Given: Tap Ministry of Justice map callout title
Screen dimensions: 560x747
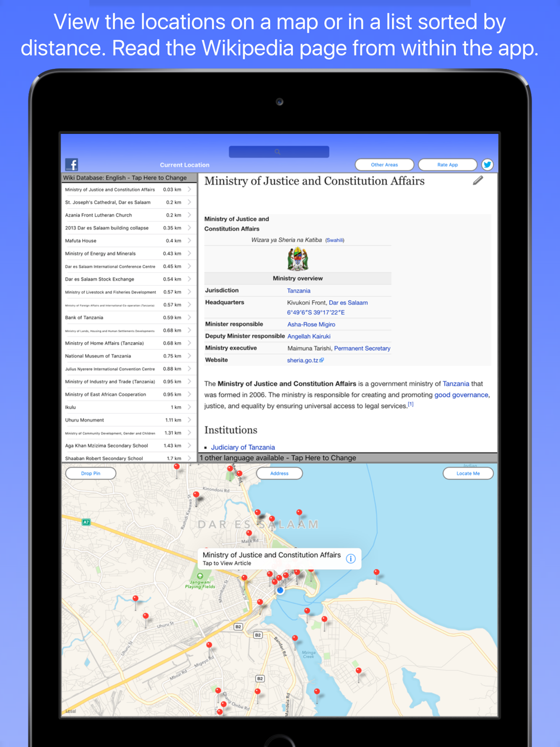Looking at the screenshot, I should [272, 555].
